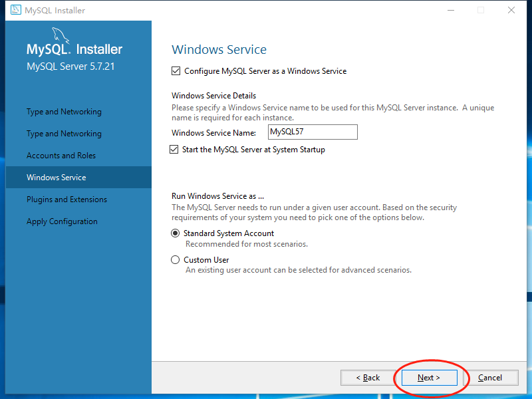This screenshot has width=532, height=399.
Task: Select the Custom User option
Action: click(175, 260)
